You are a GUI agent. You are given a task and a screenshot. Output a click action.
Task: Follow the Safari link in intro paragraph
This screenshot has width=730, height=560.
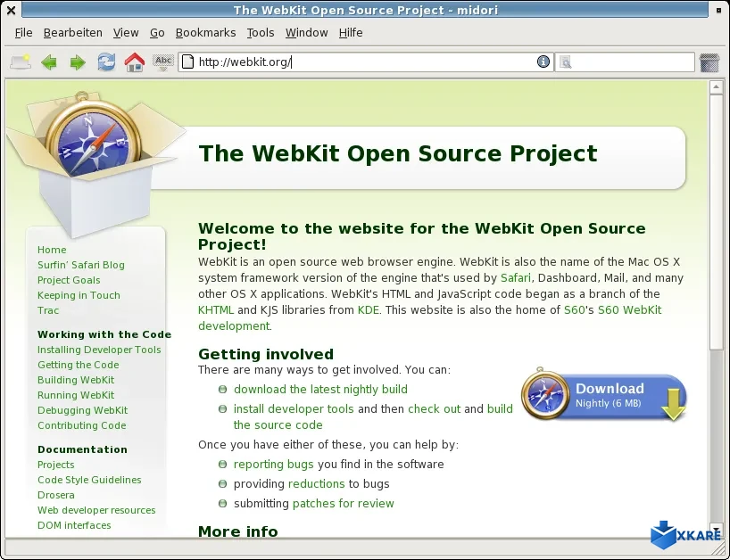(516, 277)
